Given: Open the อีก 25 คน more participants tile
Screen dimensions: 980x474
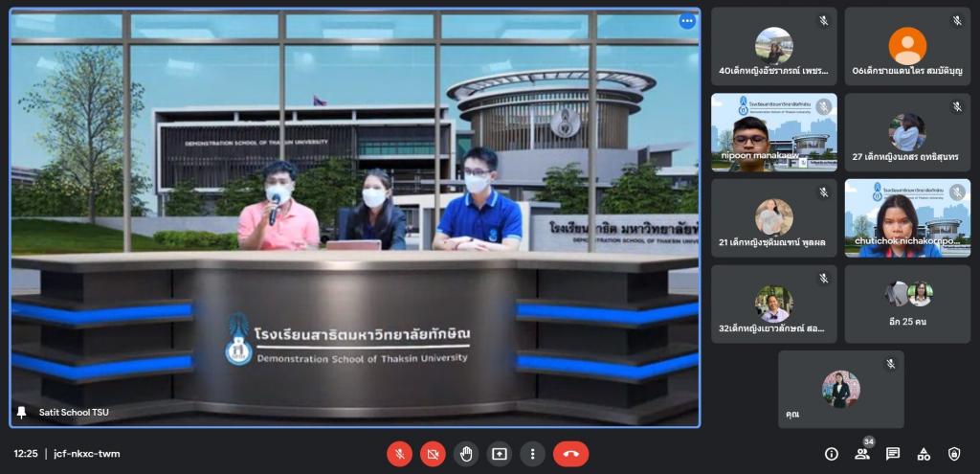Looking at the screenshot, I should [907, 304].
